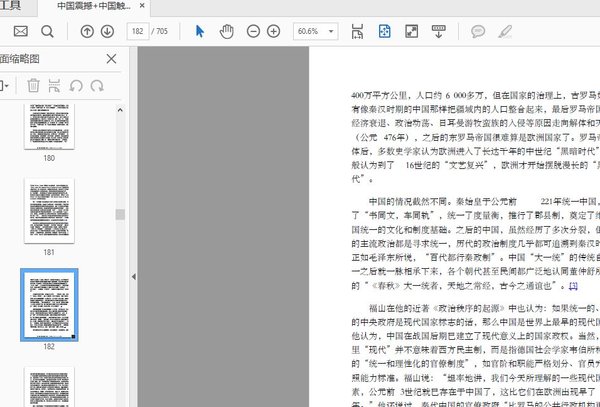The image size is (600, 407).
Task: Click the fit page to window icon
Action: 385,31
